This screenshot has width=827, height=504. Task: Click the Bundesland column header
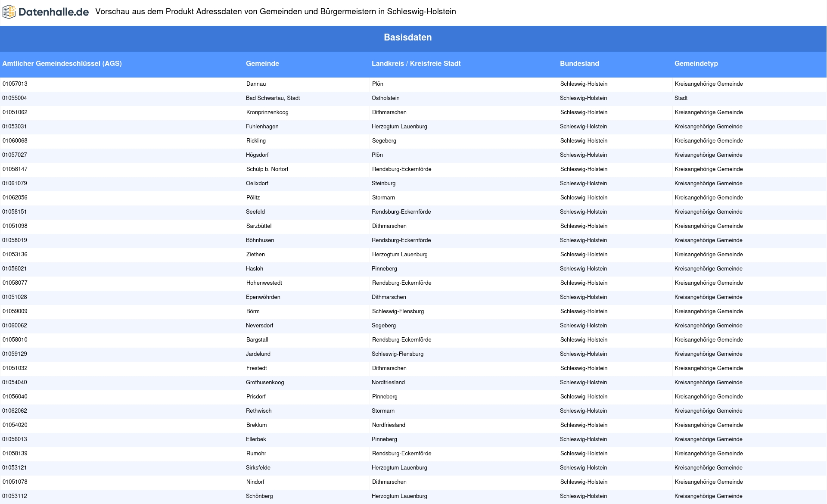pos(579,63)
